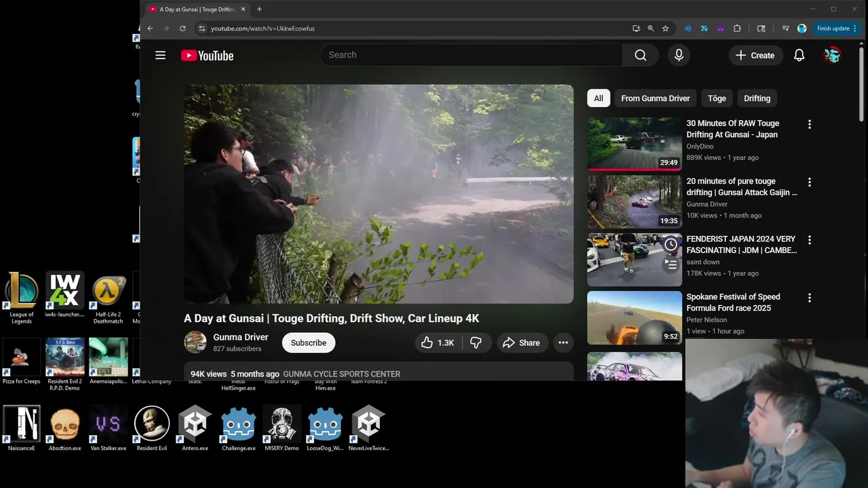Select League of Legends desktop shortcut
The image size is (868, 488).
[22, 298]
